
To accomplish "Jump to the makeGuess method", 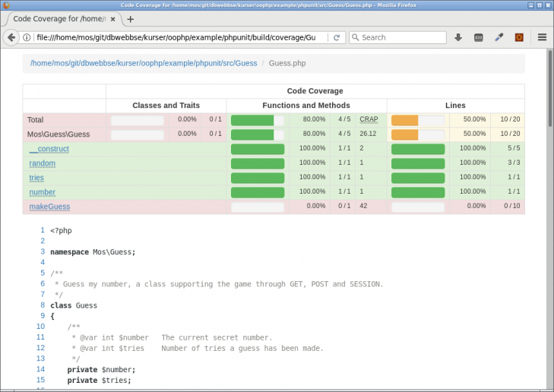I will pyautogui.click(x=49, y=207).
